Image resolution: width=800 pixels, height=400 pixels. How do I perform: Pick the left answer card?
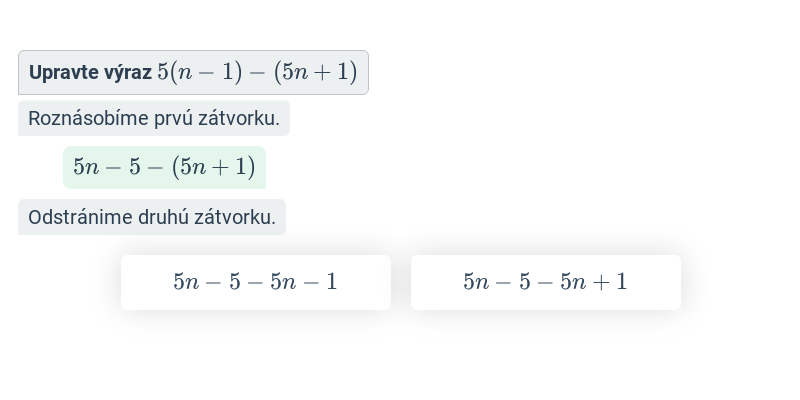tap(255, 282)
